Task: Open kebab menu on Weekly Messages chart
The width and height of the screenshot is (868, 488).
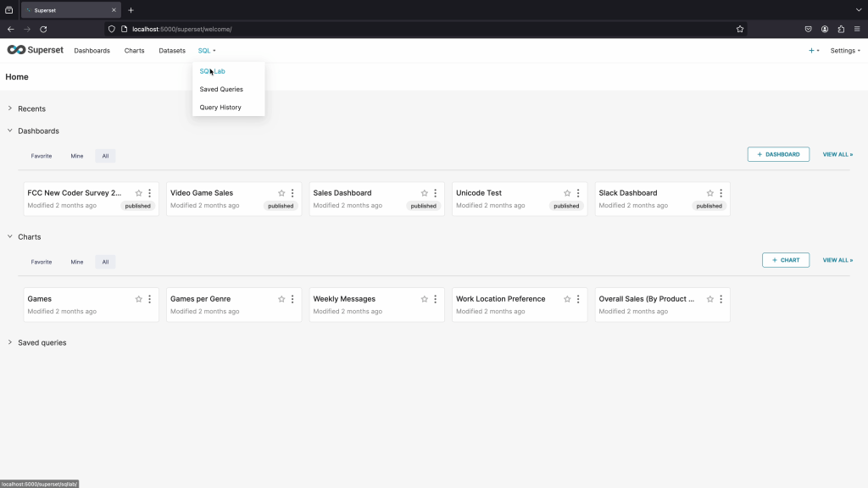Action: [436, 299]
